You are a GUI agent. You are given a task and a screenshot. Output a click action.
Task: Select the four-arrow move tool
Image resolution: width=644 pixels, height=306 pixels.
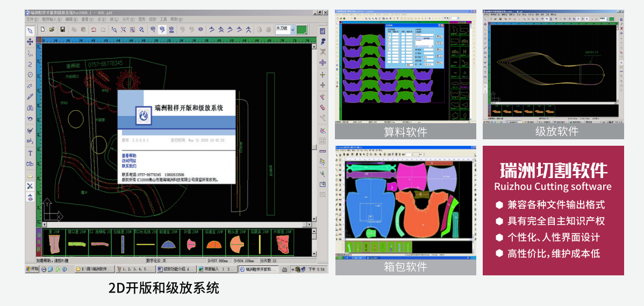click(x=30, y=42)
